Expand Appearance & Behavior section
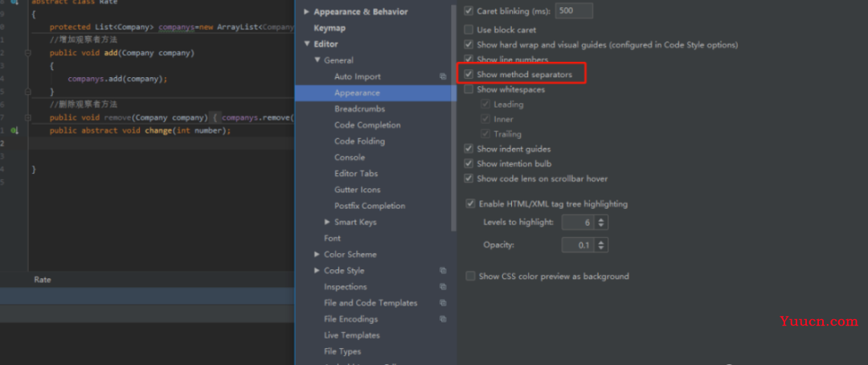 (307, 11)
